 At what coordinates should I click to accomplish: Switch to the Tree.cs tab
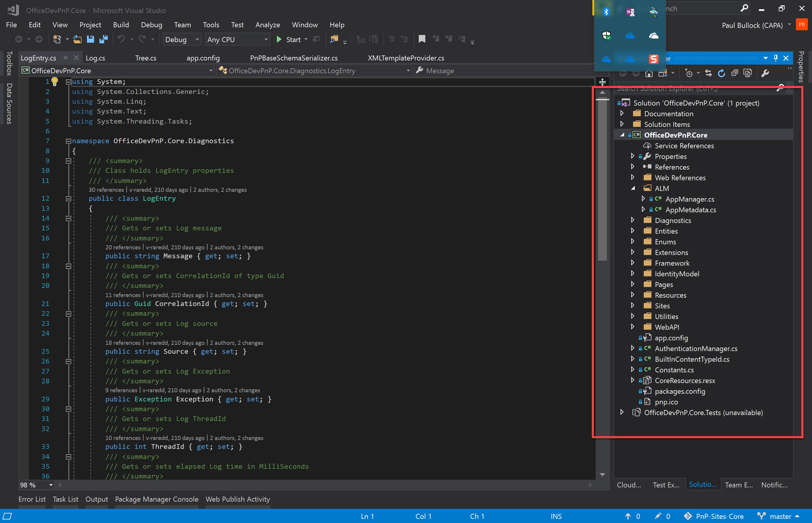145,58
